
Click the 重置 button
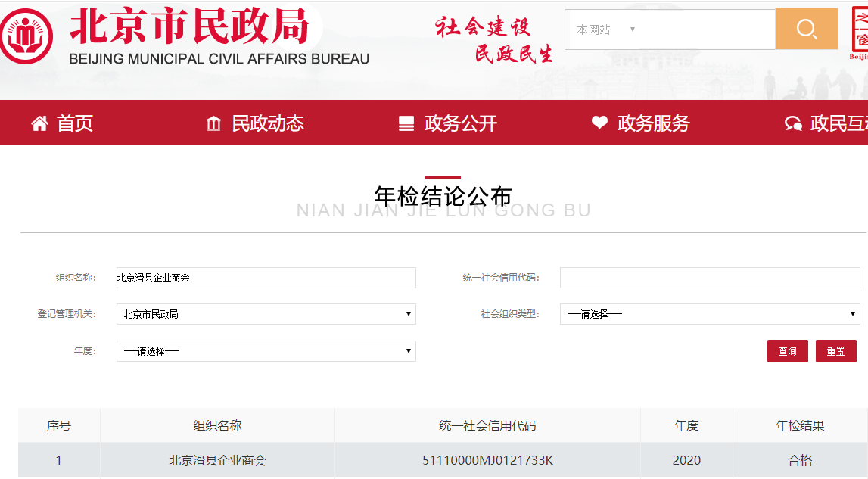[x=836, y=351]
